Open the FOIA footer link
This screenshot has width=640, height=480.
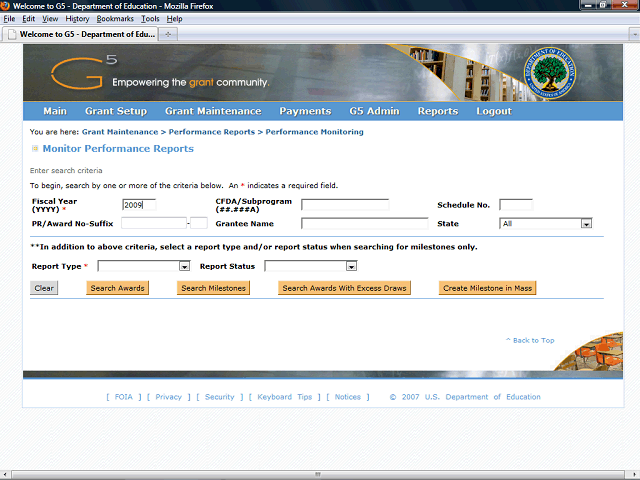tap(124, 397)
